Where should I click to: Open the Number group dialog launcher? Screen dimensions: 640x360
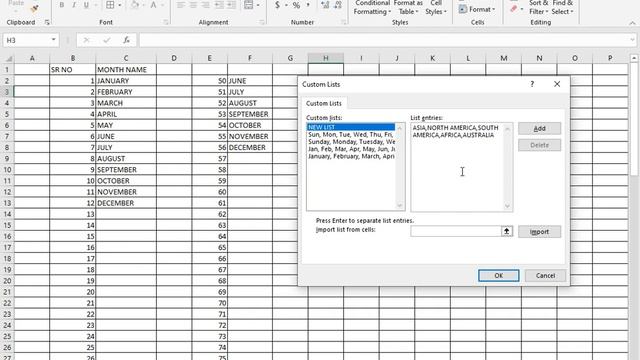344,22
